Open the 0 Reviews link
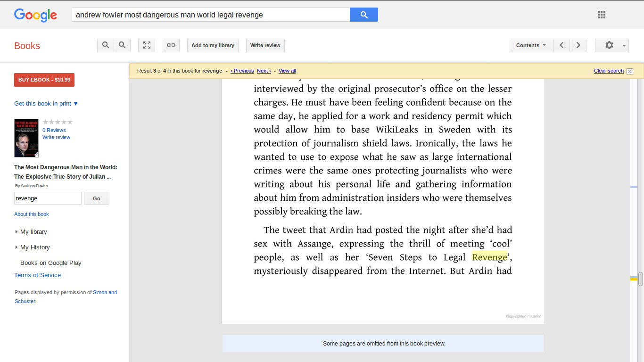 54,130
